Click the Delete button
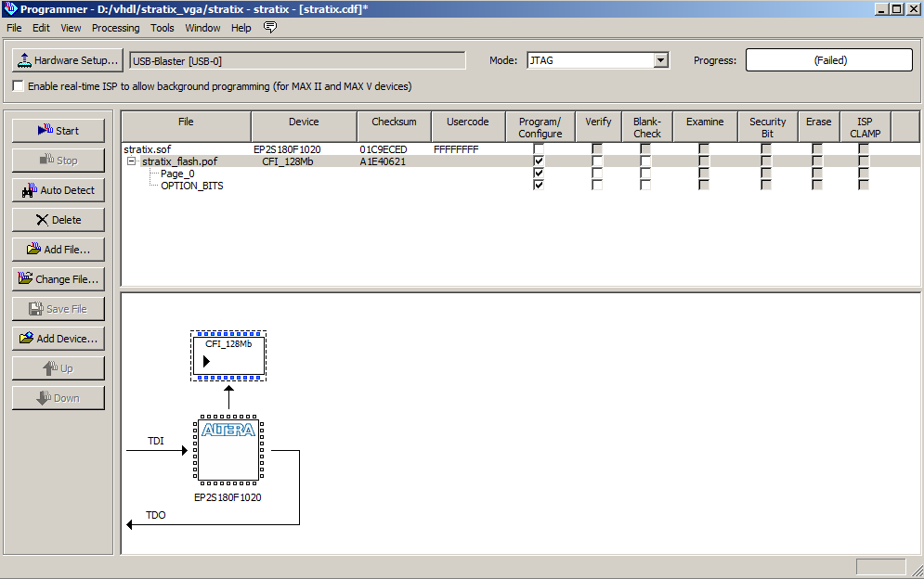The image size is (924, 579). 59,220
